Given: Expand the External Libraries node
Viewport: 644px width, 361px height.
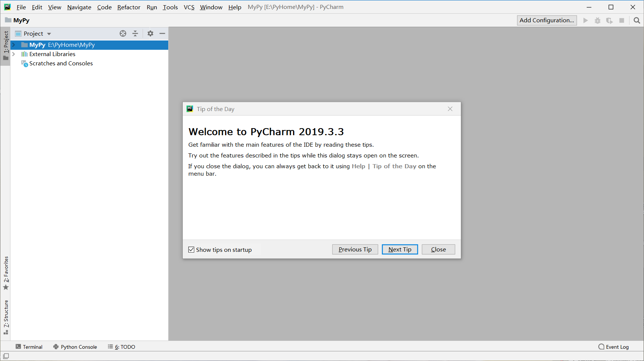Looking at the screenshot, I should click(14, 54).
